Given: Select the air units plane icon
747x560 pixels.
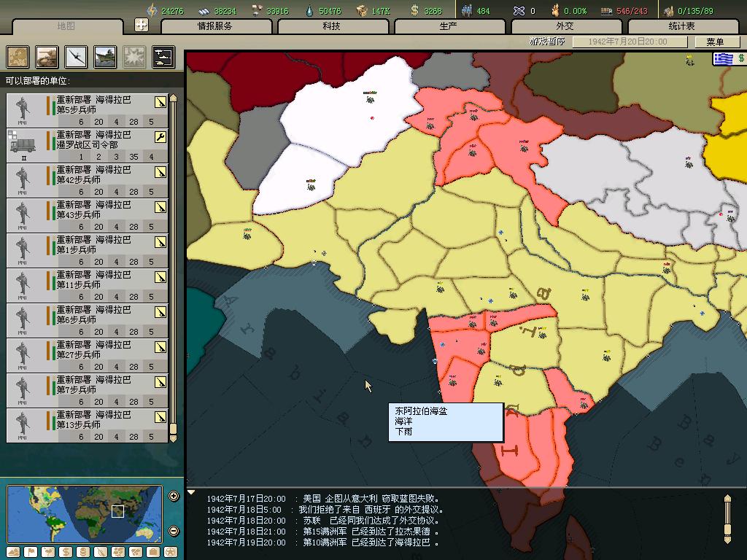Looking at the screenshot, I should click(x=76, y=56).
